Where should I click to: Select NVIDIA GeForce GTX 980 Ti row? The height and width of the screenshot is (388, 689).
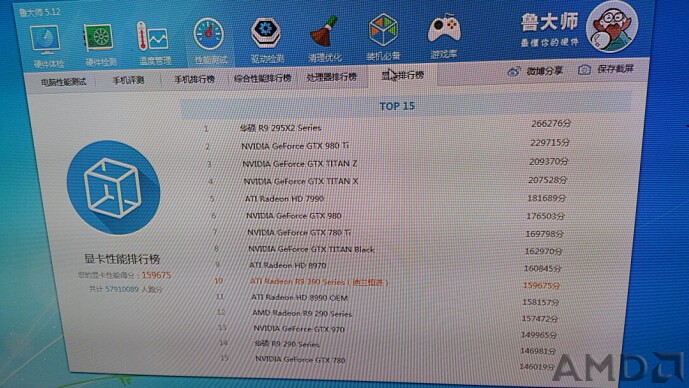click(295, 146)
